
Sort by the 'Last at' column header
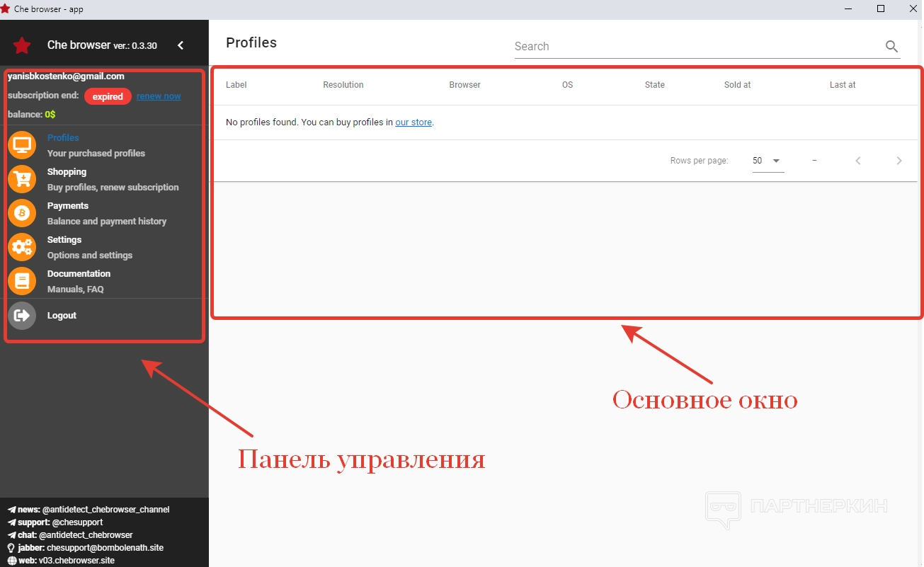[843, 85]
